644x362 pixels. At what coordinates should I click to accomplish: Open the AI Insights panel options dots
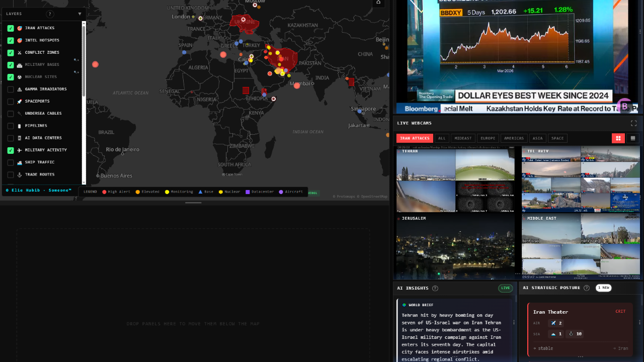[514, 322]
